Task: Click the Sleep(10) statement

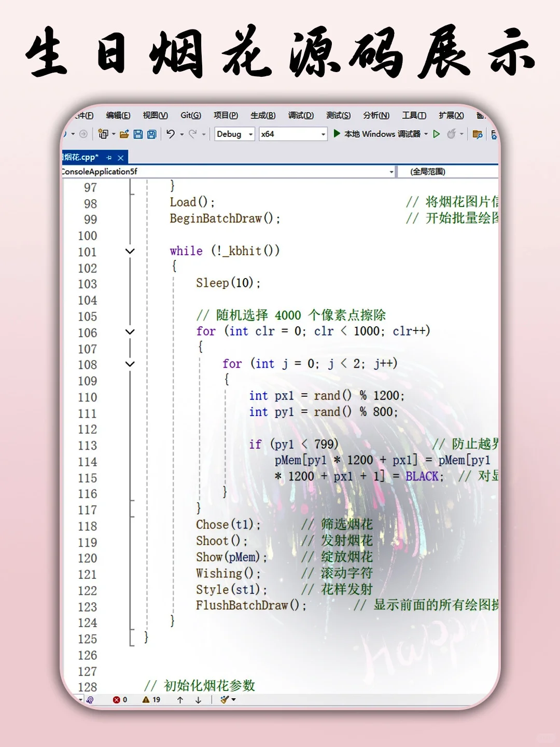Action: click(228, 283)
